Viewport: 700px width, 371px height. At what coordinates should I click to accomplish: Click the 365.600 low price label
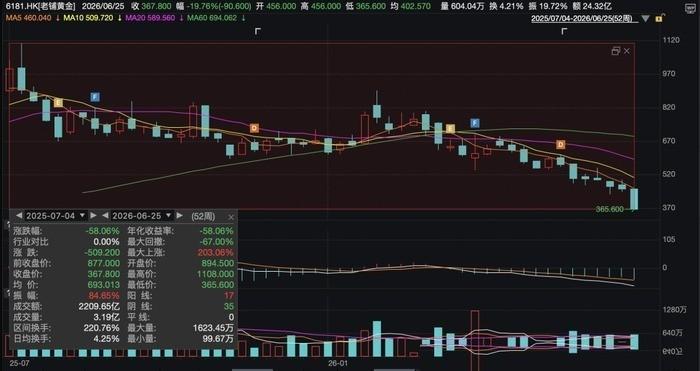point(609,209)
